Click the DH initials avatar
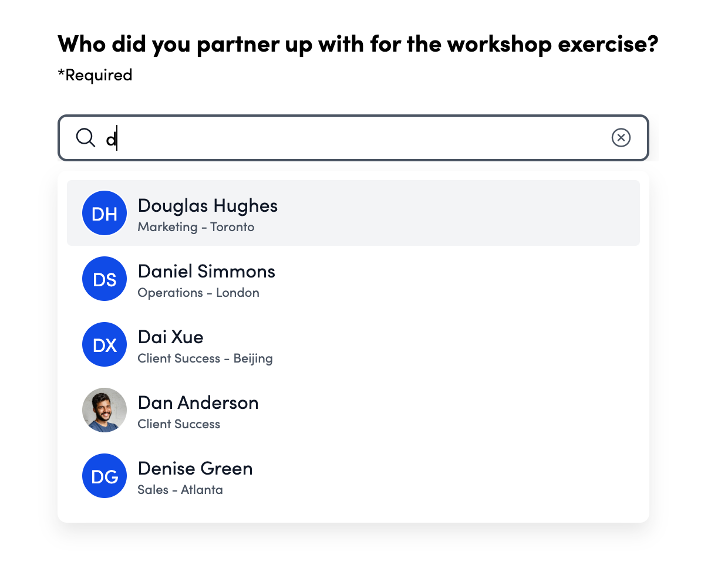Image resolution: width=728 pixels, height=562 pixels. (x=105, y=214)
